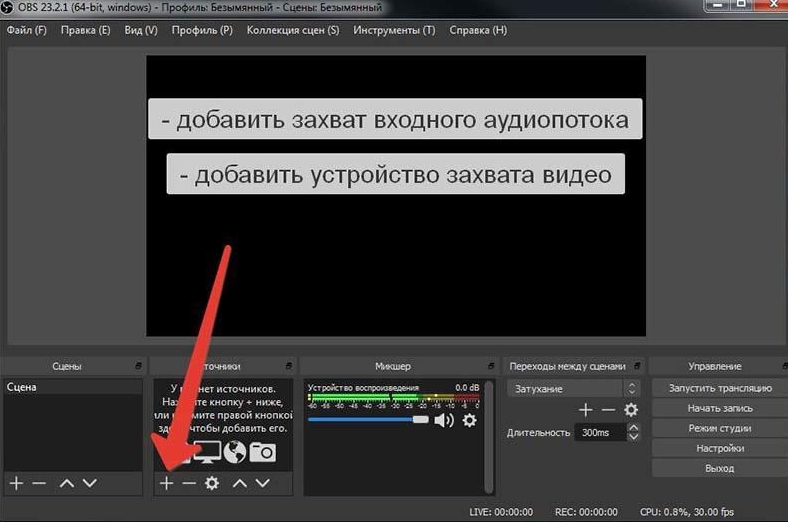
Task: Move the scene down with the arrow icon
Action: click(x=90, y=483)
